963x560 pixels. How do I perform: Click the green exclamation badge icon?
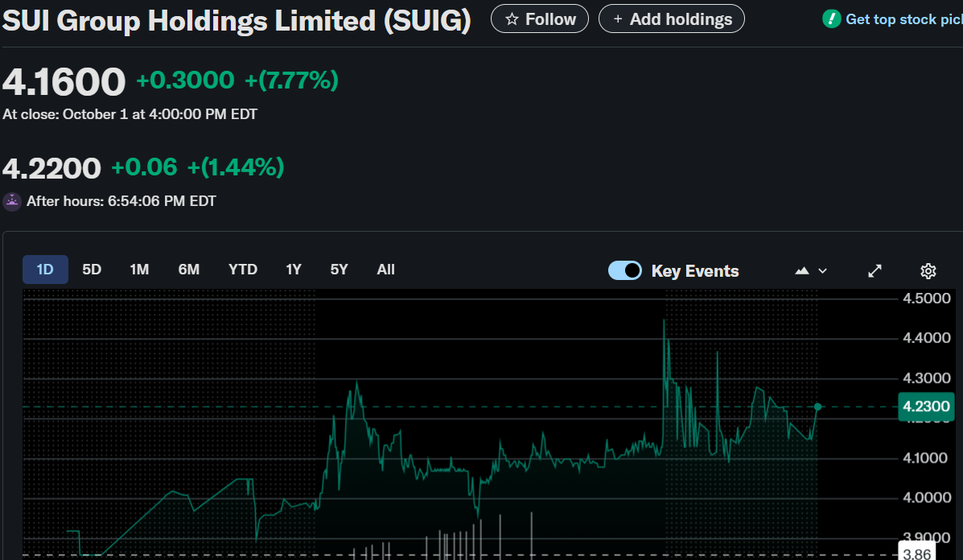tap(832, 19)
